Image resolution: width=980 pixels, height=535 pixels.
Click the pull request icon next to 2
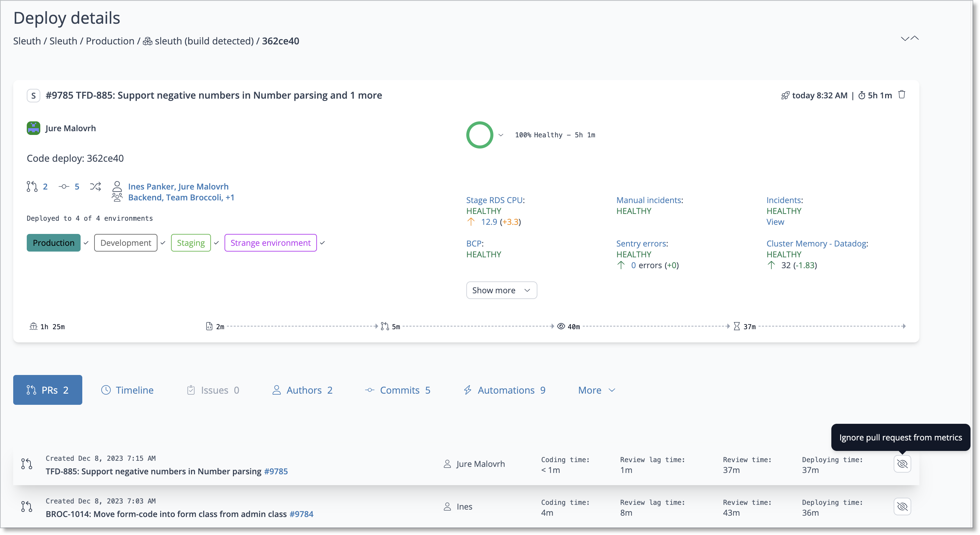[32, 186]
